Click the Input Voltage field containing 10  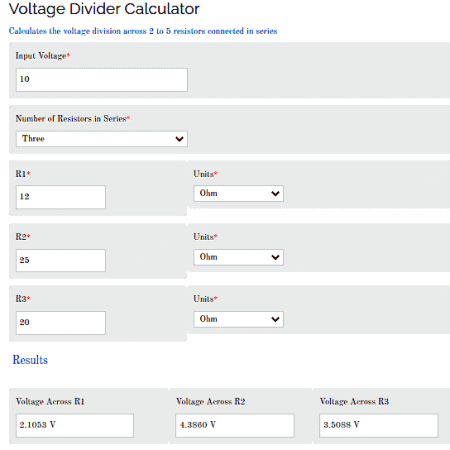(x=102, y=80)
